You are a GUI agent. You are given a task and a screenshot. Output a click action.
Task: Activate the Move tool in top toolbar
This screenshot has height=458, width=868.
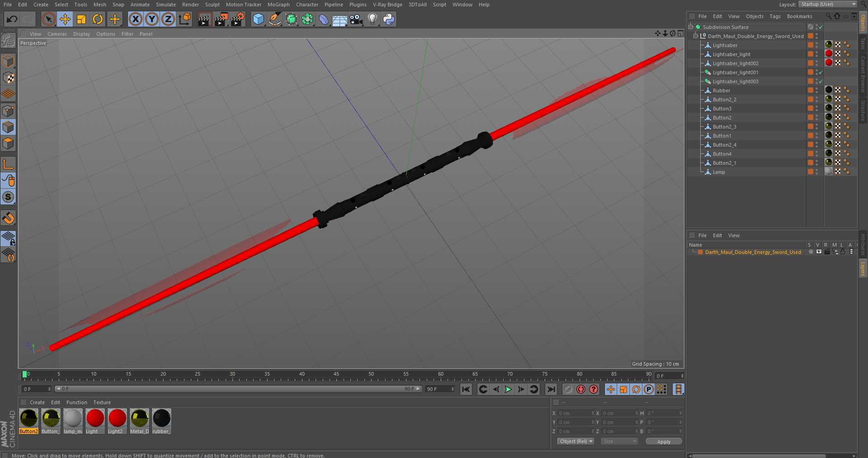(65, 19)
